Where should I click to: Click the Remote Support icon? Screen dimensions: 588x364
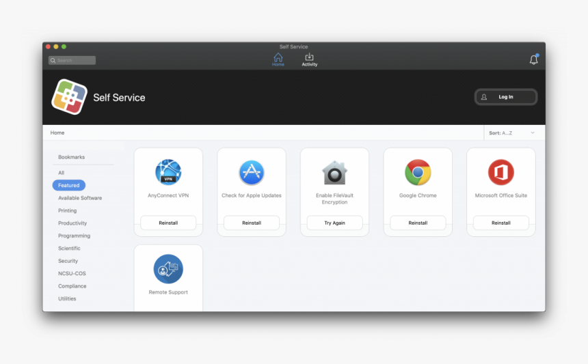point(168,269)
